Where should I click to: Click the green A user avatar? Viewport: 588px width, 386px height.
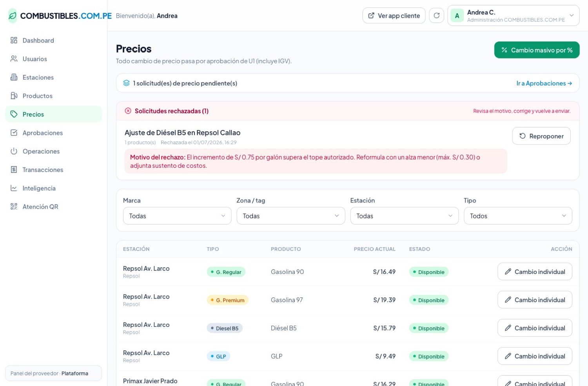coord(457,16)
